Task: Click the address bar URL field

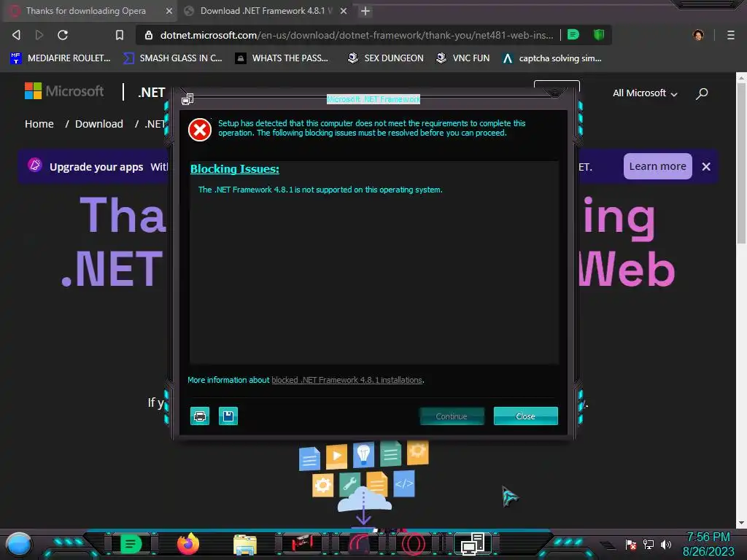Action: coord(356,35)
